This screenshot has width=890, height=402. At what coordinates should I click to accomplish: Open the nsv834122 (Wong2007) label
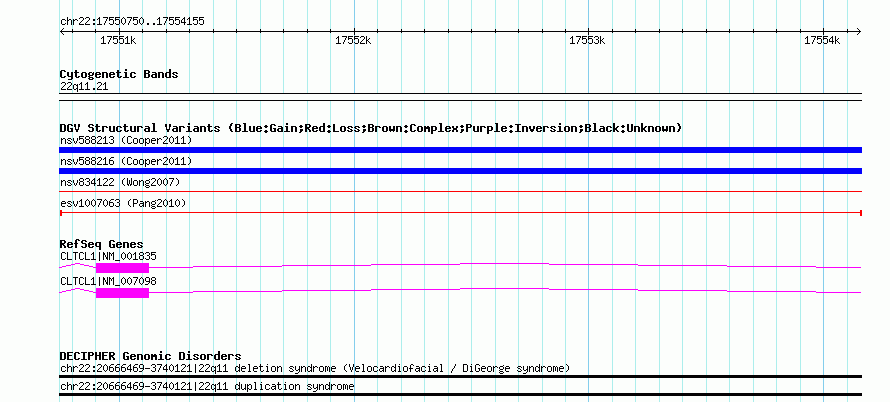pyautogui.click(x=120, y=182)
